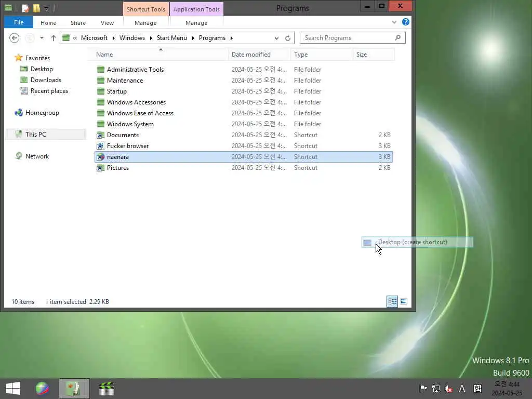Expand the ribbon with the chevron

point(394,22)
